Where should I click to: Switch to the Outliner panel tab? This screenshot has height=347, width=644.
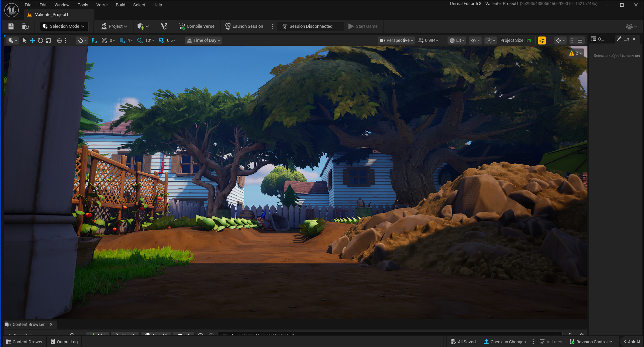[x=598, y=39]
